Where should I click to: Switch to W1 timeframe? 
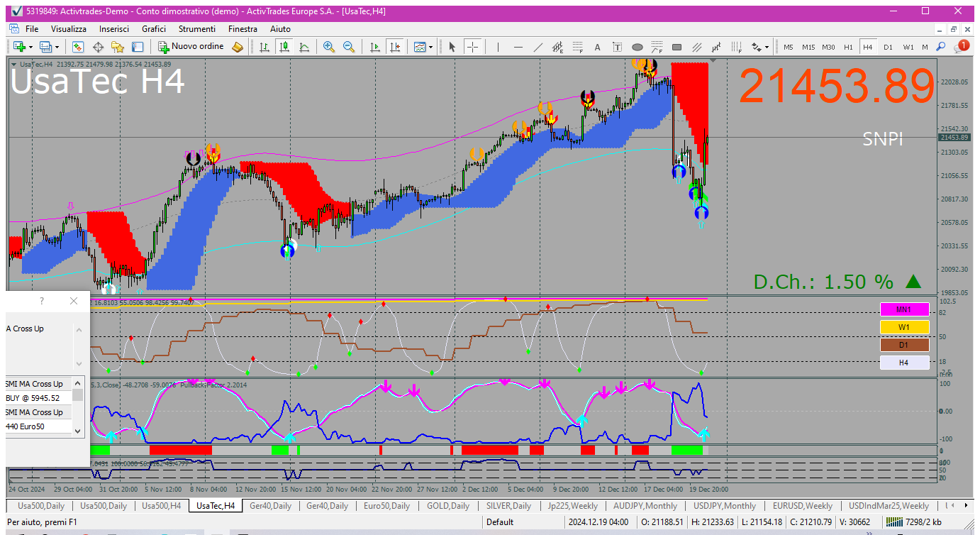(x=908, y=47)
